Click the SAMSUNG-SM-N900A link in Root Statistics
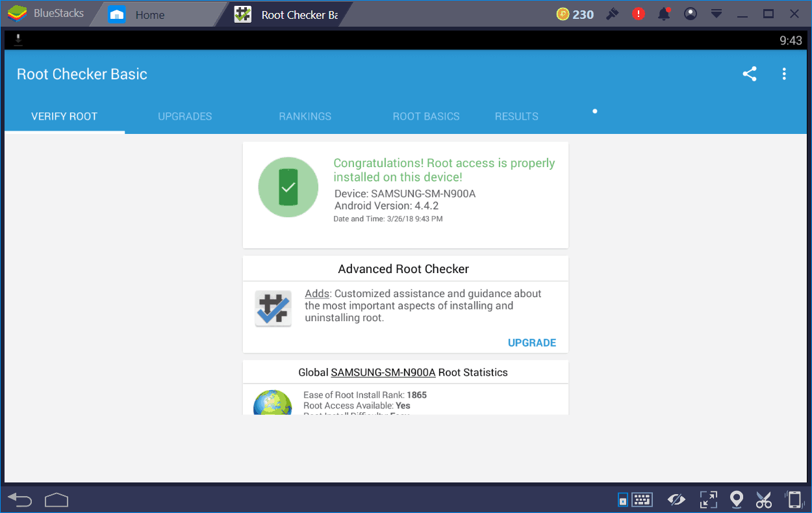 point(383,373)
